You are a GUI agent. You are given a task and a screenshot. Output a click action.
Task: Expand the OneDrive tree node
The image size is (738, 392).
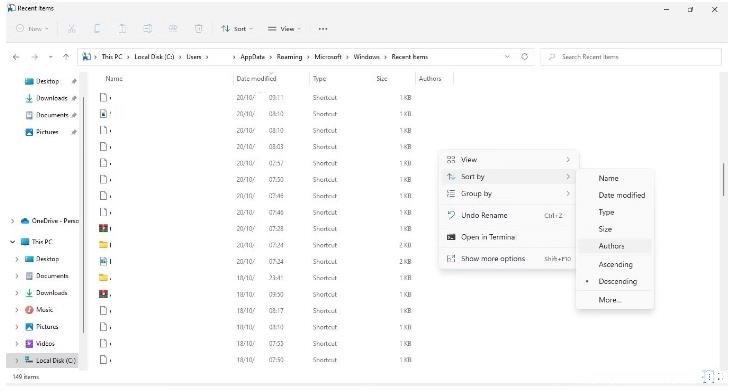pyautogui.click(x=13, y=221)
